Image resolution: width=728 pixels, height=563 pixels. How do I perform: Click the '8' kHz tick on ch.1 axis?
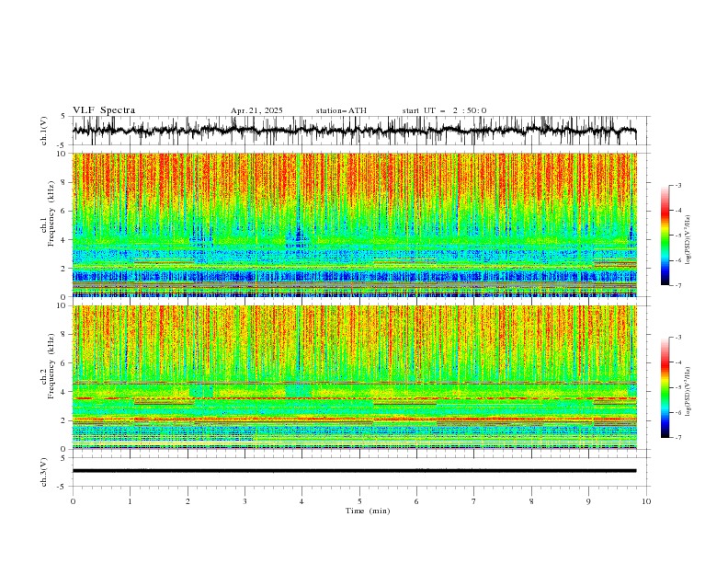click(x=64, y=182)
